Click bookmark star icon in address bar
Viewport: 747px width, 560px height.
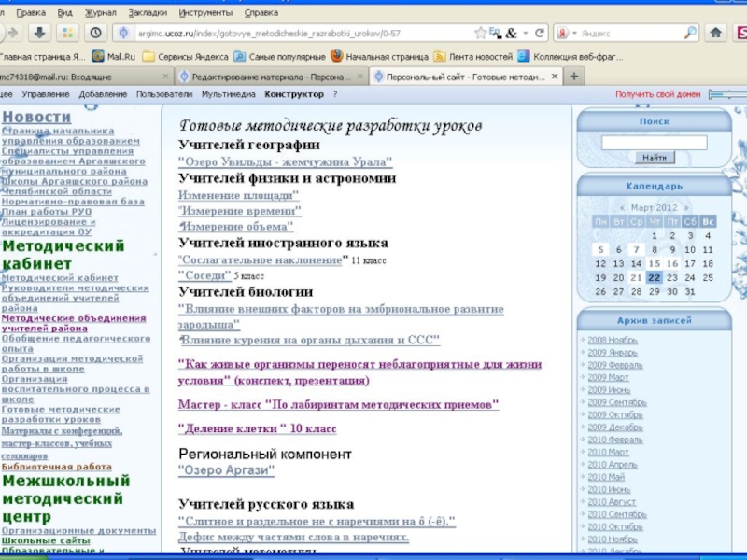click(480, 33)
